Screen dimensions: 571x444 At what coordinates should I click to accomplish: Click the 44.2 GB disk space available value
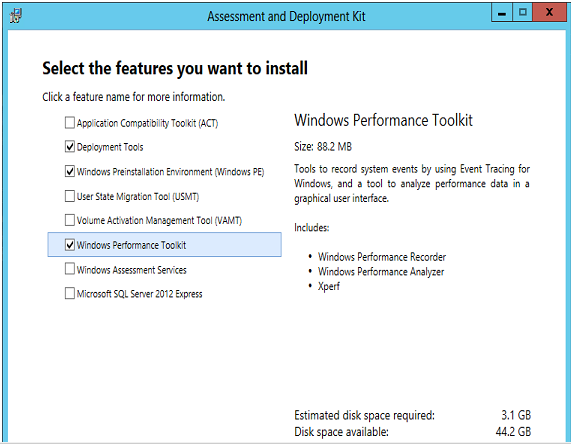(x=513, y=432)
